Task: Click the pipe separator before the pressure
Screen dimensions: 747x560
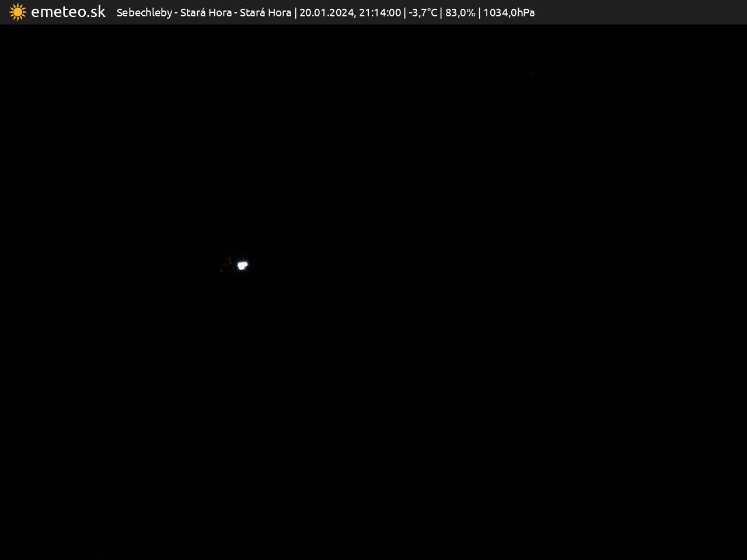Action: pos(479,13)
